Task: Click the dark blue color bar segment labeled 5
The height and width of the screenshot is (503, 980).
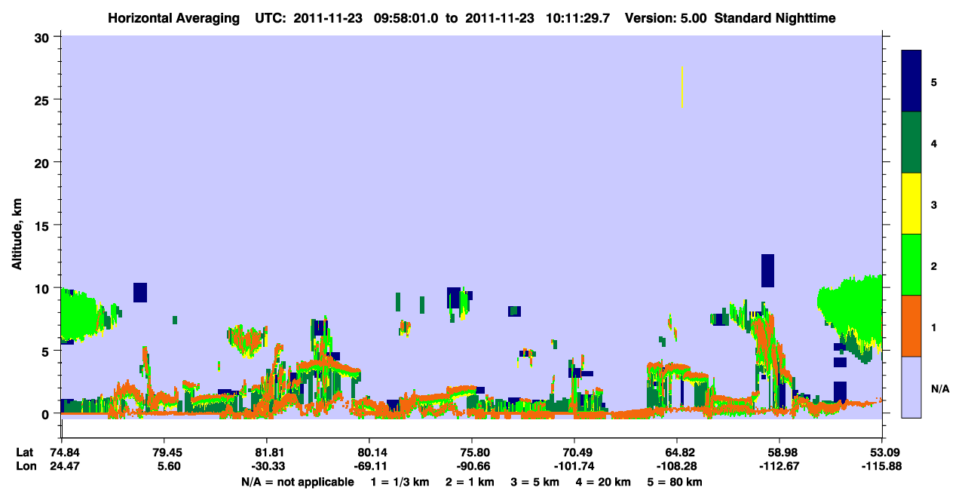Action: click(911, 81)
